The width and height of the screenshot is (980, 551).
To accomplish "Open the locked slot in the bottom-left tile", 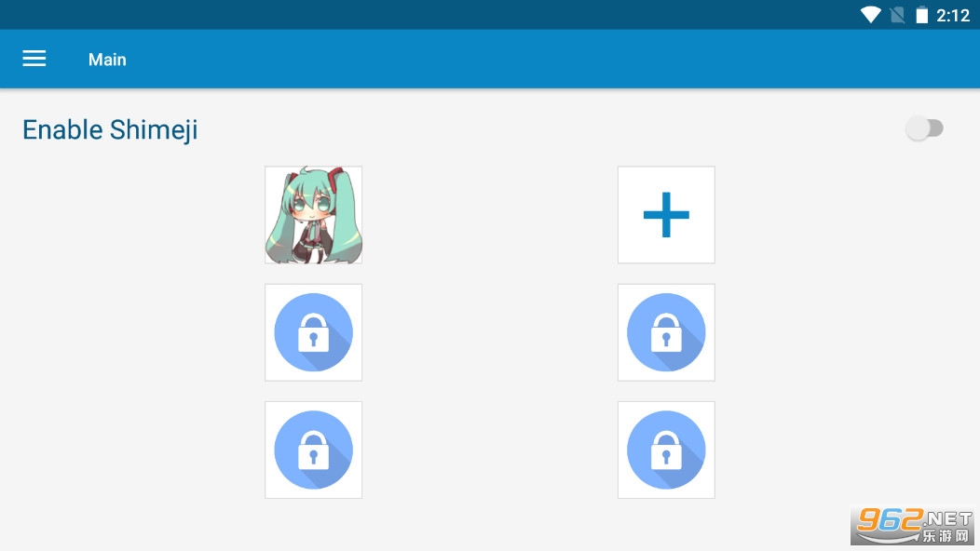I will 313,450.
